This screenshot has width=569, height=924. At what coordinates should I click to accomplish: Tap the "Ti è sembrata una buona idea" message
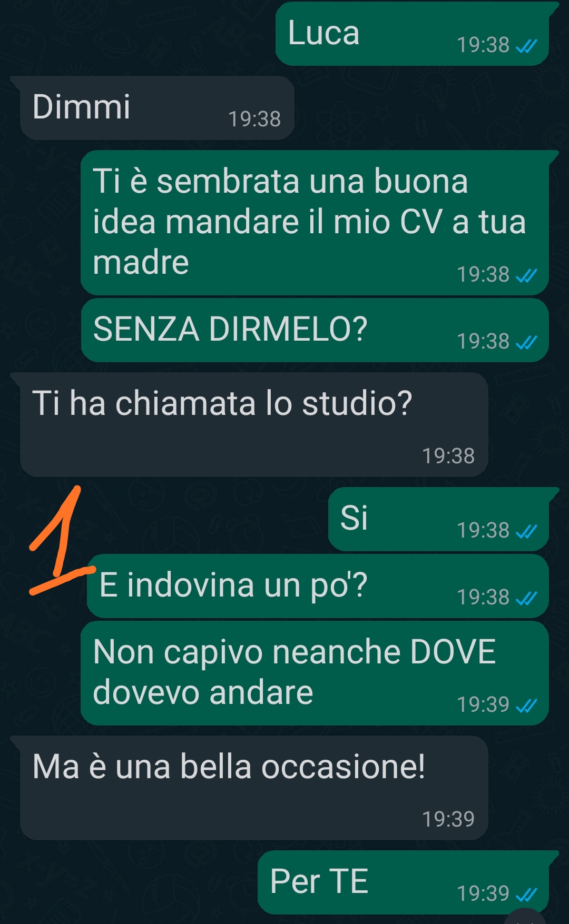[315, 222]
